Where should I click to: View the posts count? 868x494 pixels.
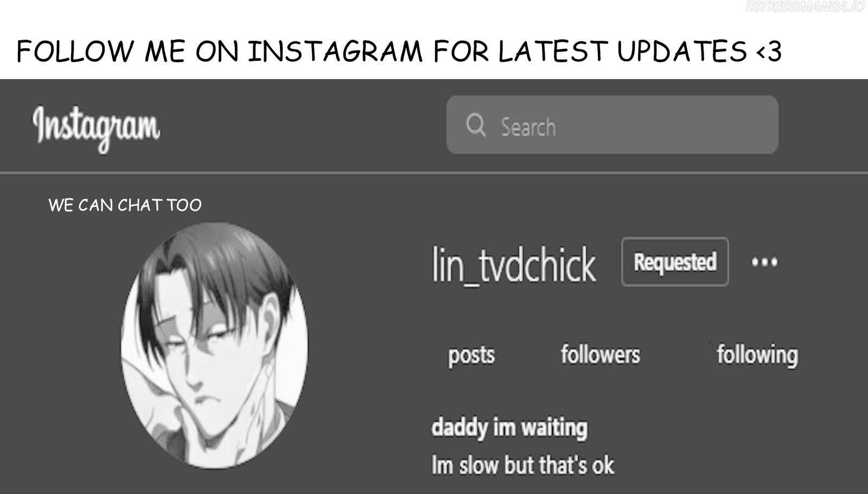click(x=471, y=355)
